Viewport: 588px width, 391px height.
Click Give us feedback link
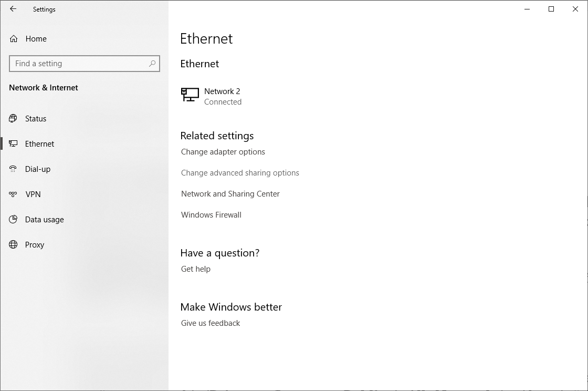(x=211, y=323)
